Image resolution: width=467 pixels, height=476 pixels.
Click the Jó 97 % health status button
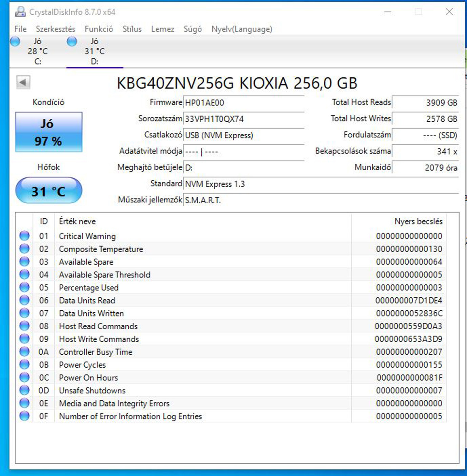[x=49, y=132]
